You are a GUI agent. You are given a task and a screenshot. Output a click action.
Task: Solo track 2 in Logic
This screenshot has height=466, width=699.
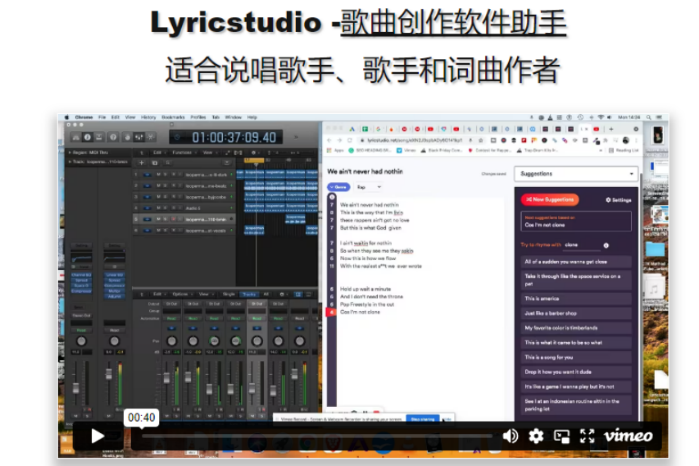(x=165, y=186)
